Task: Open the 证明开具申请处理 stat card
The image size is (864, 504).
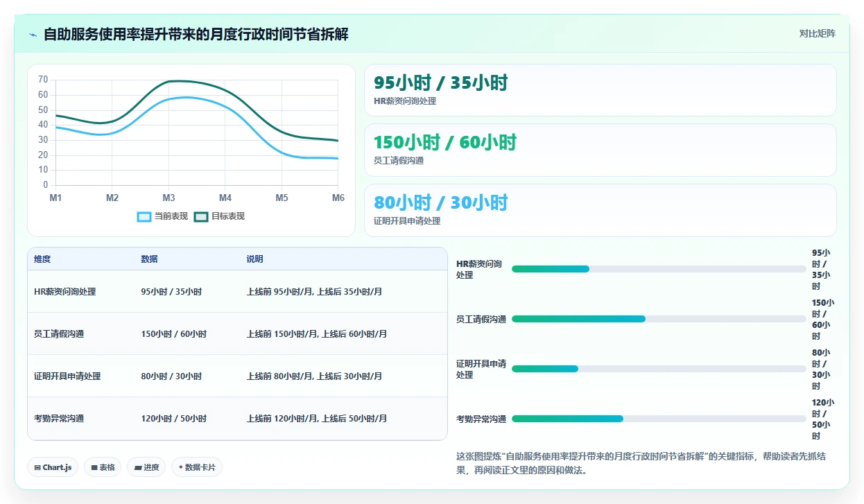Action: [x=601, y=210]
